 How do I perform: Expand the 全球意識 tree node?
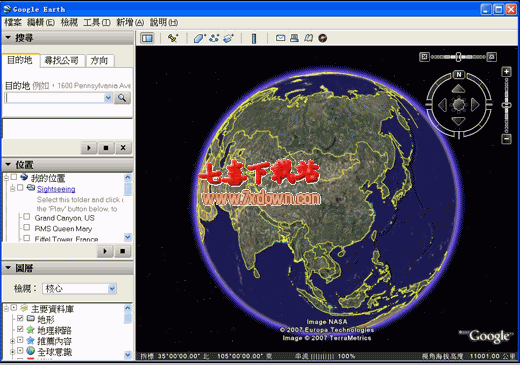(12, 352)
